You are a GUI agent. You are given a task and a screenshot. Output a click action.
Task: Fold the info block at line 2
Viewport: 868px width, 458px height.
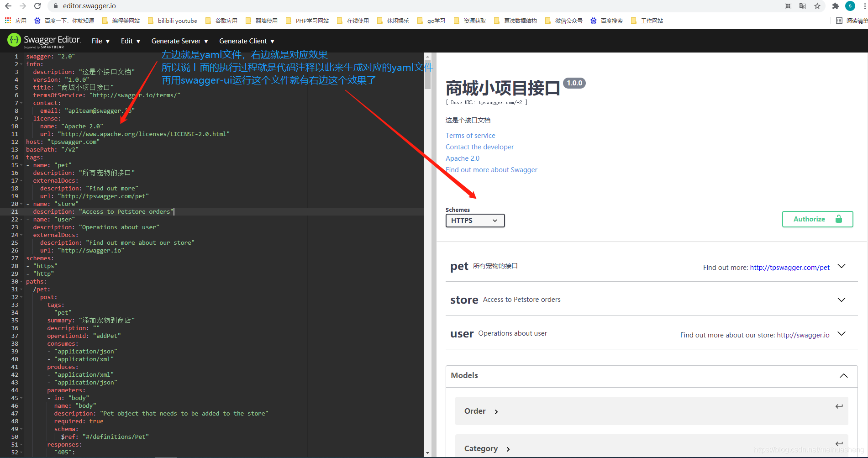[x=21, y=64]
